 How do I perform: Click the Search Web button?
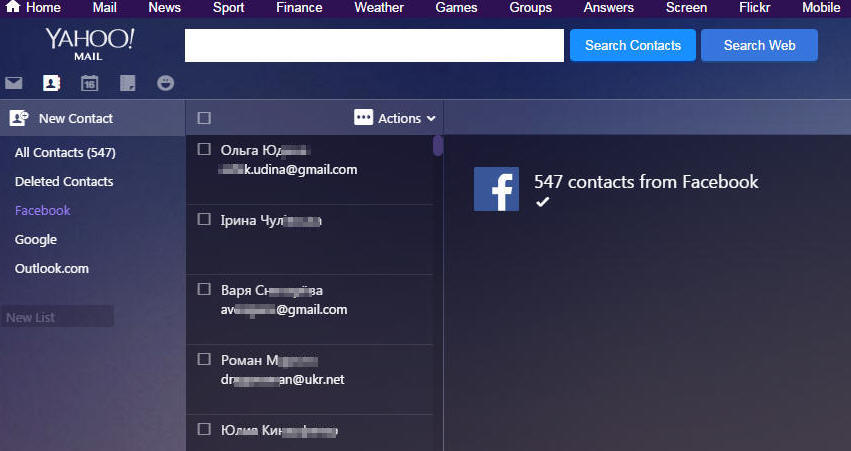coord(759,46)
